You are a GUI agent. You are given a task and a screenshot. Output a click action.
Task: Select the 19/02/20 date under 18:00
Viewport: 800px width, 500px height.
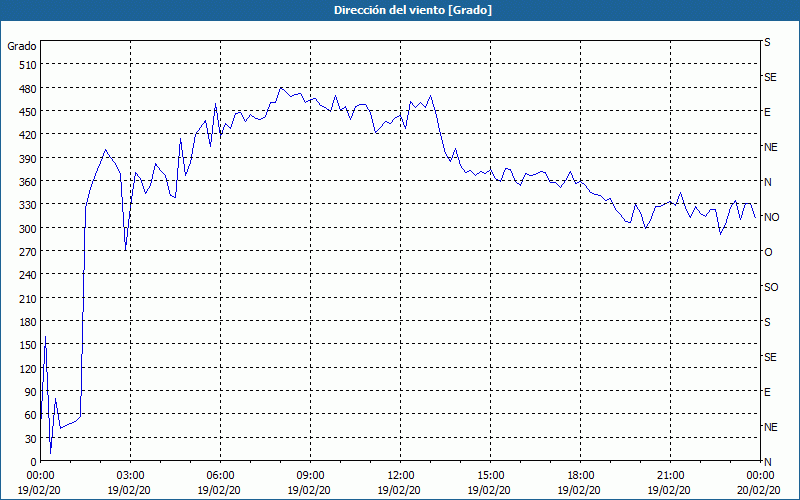click(x=579, y=490)
